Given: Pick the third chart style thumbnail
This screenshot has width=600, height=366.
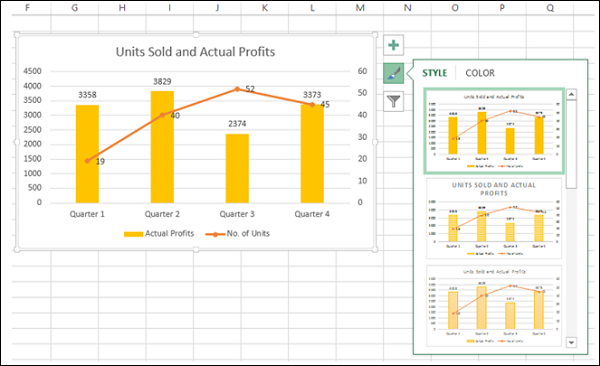Looking at the screenshot, I should coord(494,305).
